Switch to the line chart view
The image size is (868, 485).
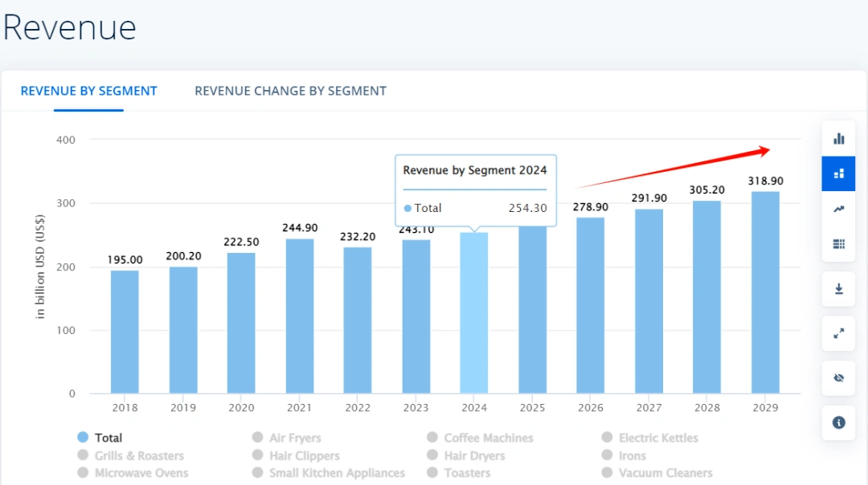(838, 209)
